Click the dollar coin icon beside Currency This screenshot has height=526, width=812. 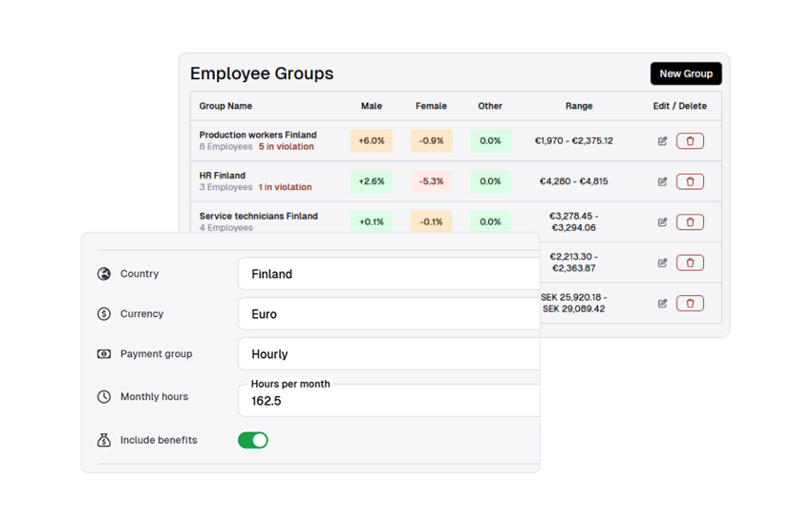point(104,314)
